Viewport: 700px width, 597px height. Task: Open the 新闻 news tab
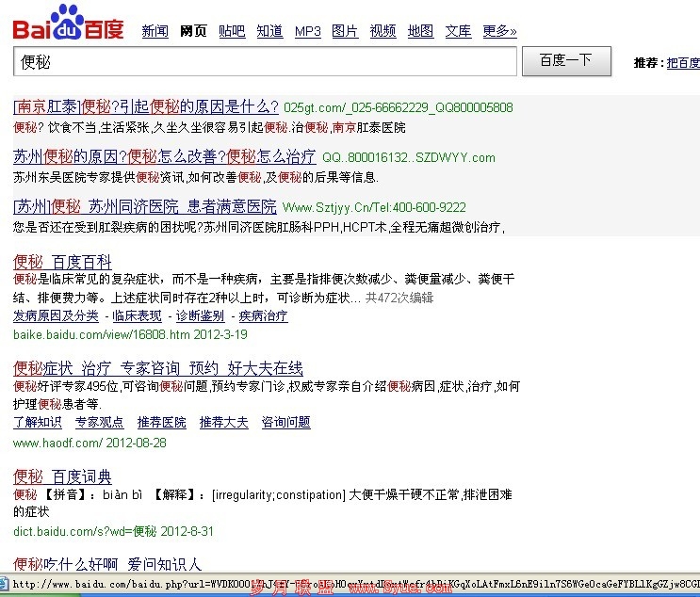(155, 31)
